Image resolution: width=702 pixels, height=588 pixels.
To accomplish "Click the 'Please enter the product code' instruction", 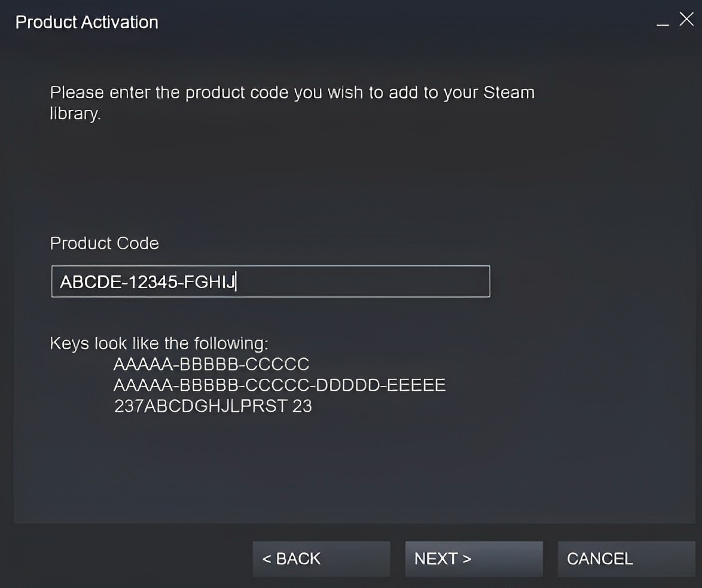I will click(x=292, y=103).
